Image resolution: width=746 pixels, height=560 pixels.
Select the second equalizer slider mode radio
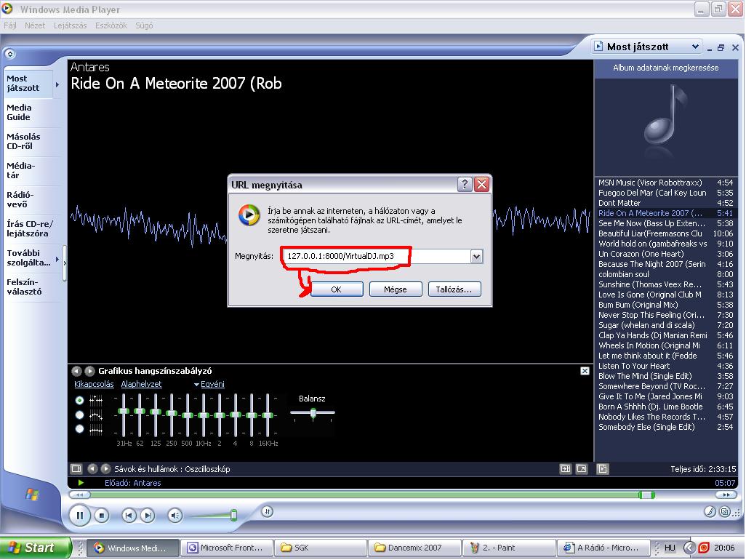[x=80, y=415]
